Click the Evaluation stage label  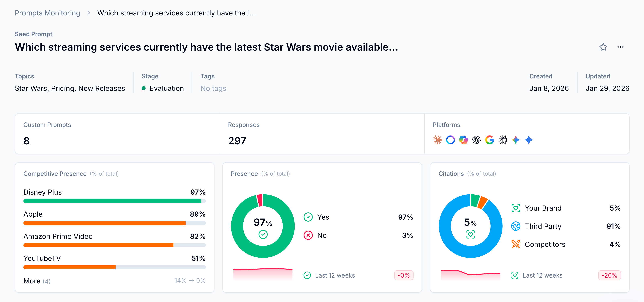[167, 88]
